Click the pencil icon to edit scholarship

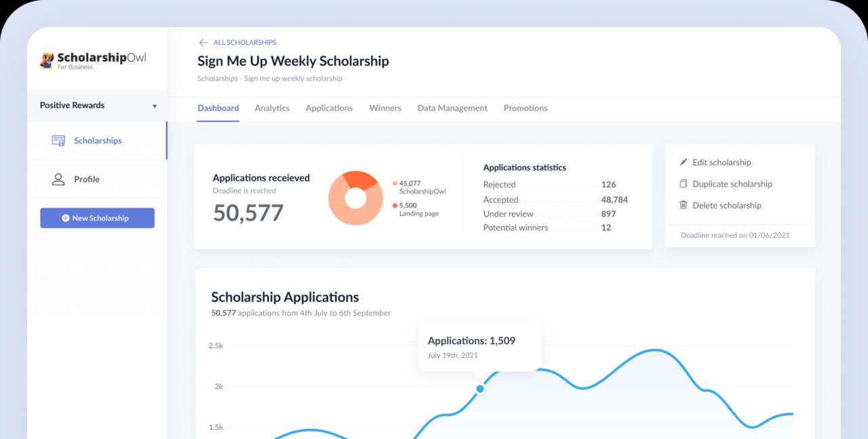coord(684,162)
